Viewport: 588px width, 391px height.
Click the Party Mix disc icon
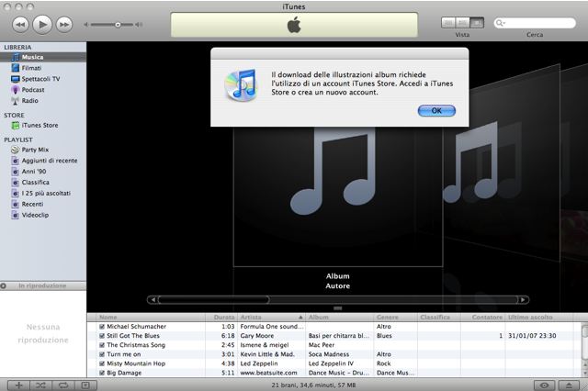[16, 150]
